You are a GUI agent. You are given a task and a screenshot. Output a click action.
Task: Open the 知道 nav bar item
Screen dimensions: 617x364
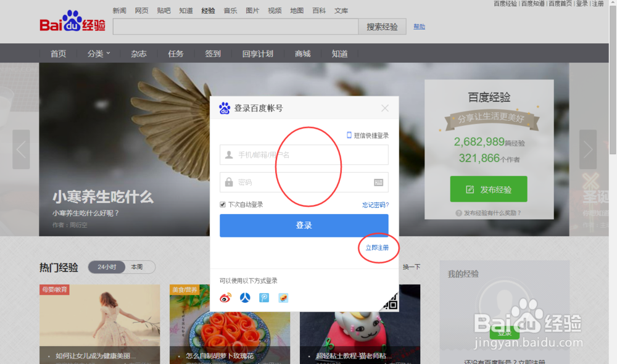339,54
